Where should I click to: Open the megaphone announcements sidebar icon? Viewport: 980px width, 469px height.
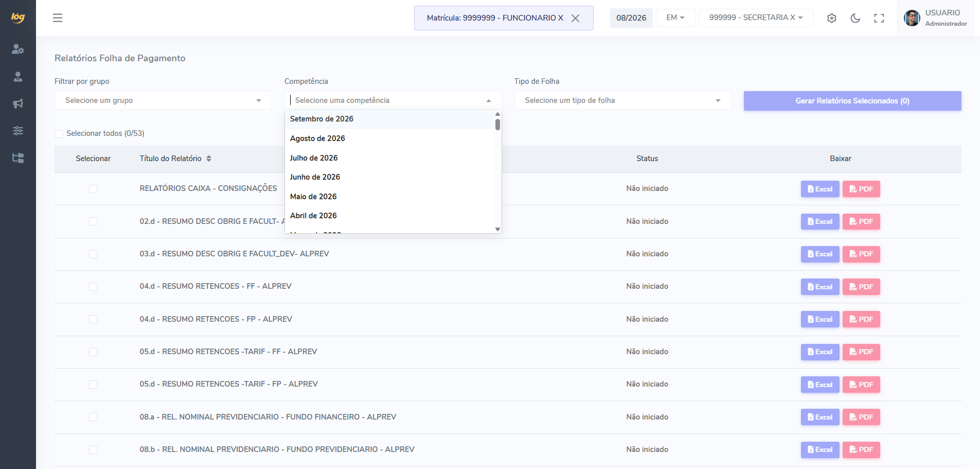click(18, 103)
